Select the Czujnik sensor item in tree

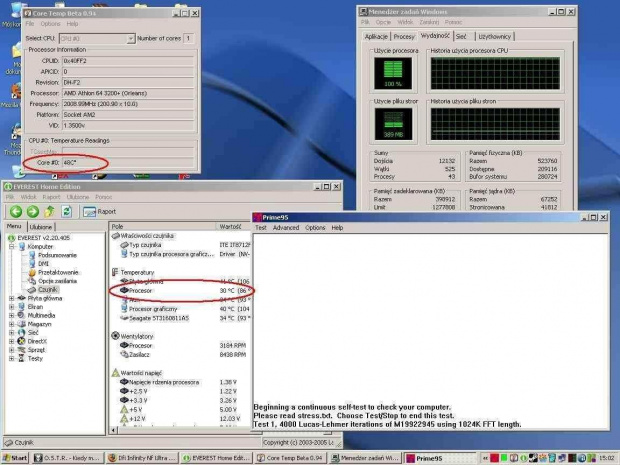coord(47,289)
